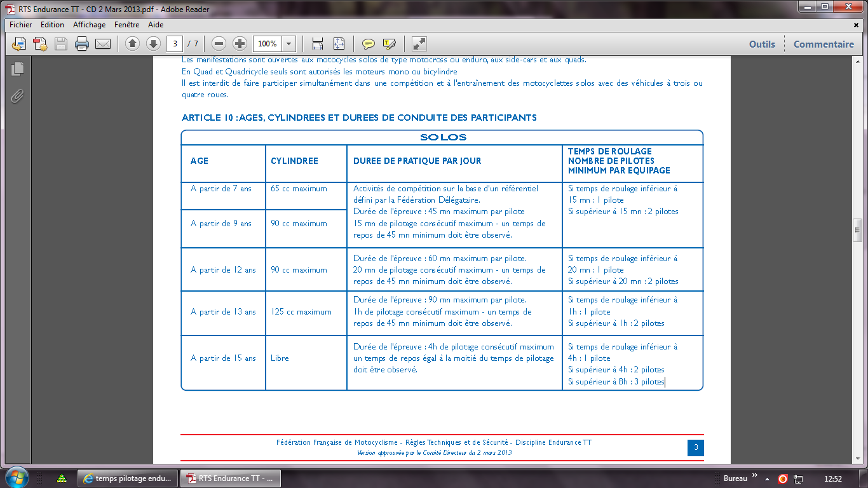
Task: Switch to Internet Explorer temps pilotage taskbar item
Action: (x=128, y=478)
